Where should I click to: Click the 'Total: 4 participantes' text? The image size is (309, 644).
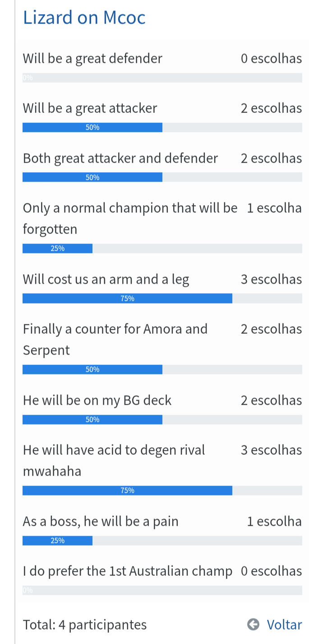click(x=85, y=625)
